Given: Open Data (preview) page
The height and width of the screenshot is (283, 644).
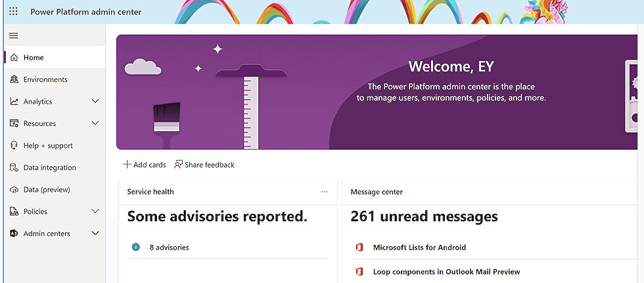Looking at the screenshot, I should (54, 190).
